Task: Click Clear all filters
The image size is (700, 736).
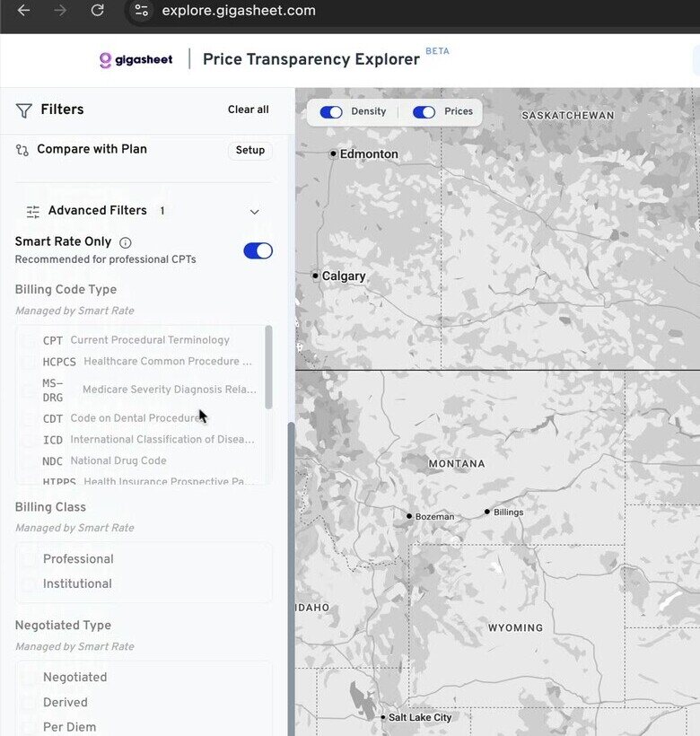Action: tap(249, 110)
